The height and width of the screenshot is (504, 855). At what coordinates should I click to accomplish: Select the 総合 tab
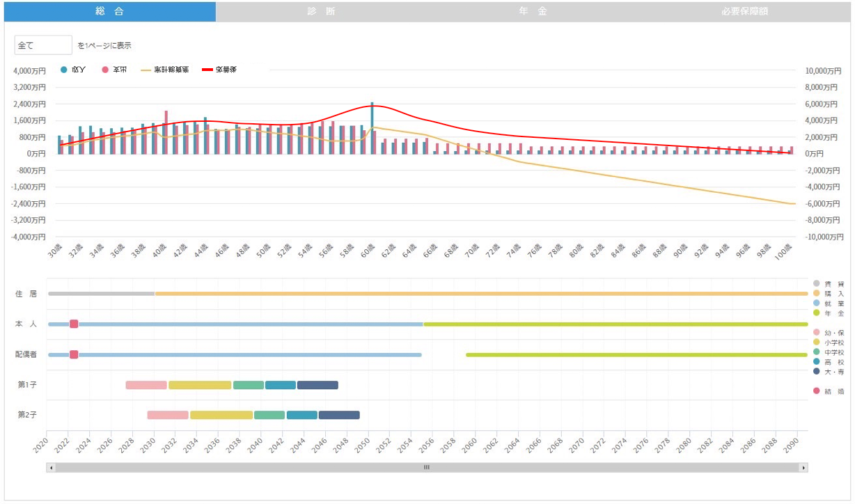coord(109,12)
